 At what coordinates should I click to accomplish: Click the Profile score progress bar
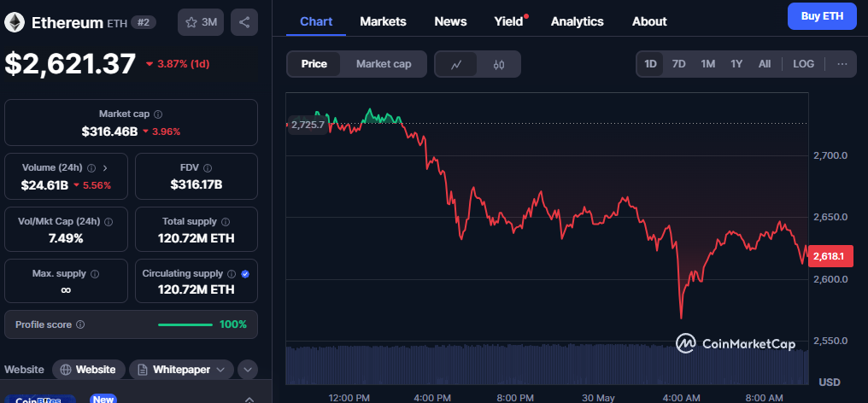[x=185, y=324]
